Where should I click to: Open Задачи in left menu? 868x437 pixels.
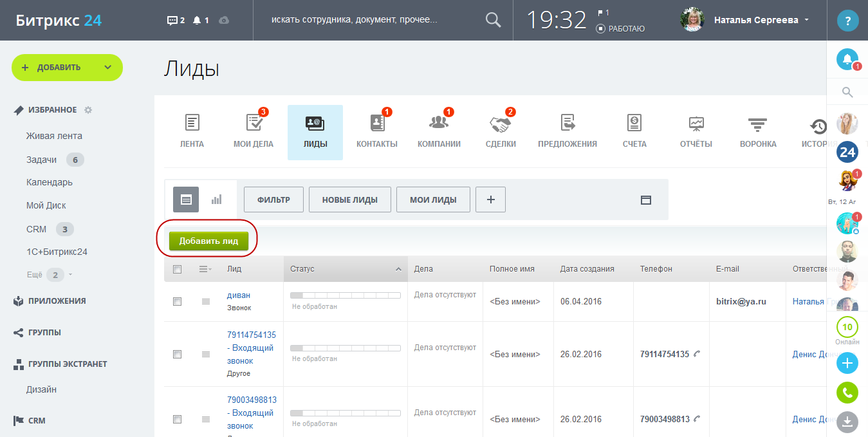41,160
